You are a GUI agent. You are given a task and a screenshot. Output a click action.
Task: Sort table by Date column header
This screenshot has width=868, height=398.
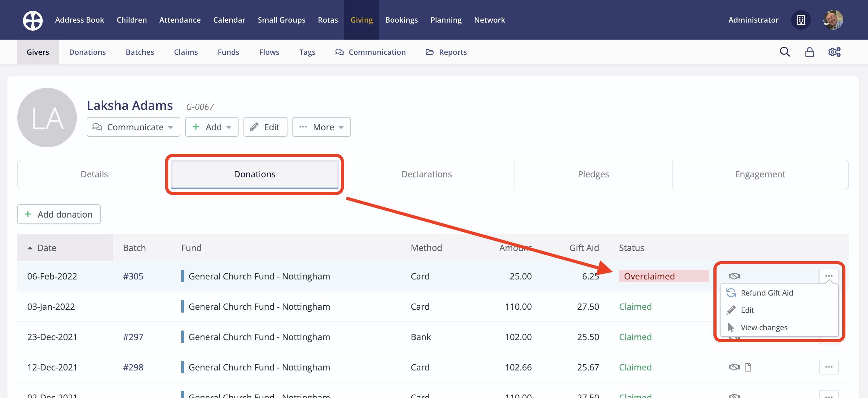pyautogui.click(x=46, y=248)
